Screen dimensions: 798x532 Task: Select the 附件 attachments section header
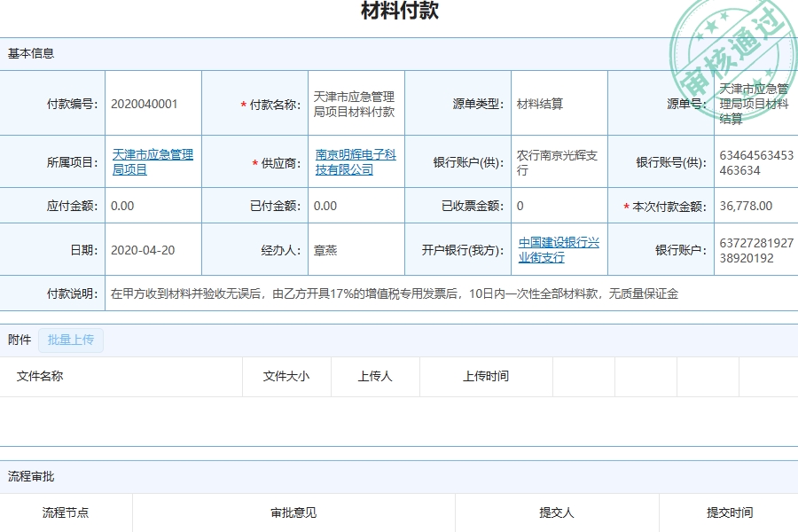(x=18, y=340)
